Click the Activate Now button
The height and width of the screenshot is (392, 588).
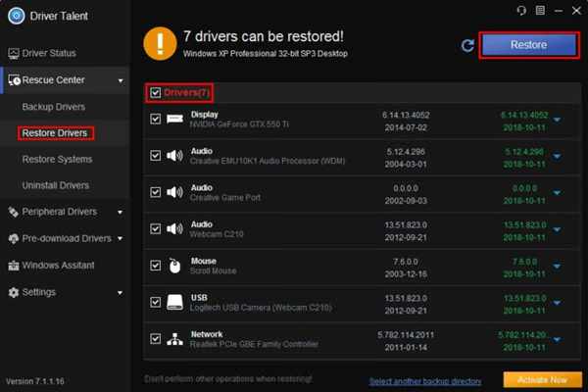(x=542, y=380)
